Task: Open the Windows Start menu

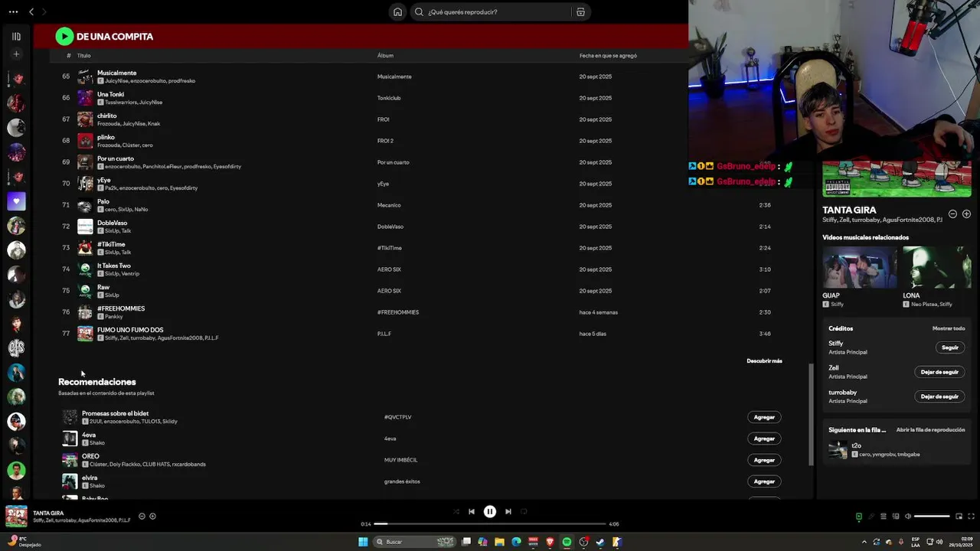Action: point(363,542)
